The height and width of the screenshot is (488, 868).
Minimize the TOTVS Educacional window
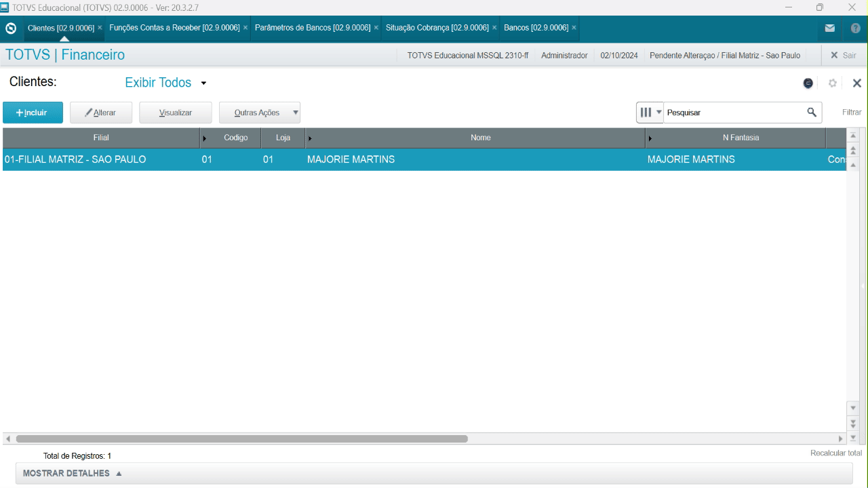click(x=789, y=7)
